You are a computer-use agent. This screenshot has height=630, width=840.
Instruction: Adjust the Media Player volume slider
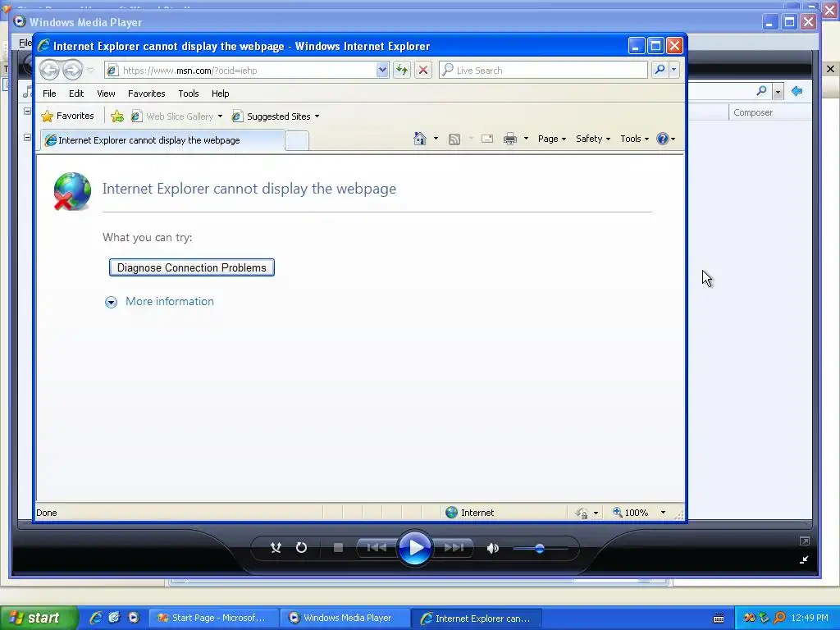pos(540,549)
